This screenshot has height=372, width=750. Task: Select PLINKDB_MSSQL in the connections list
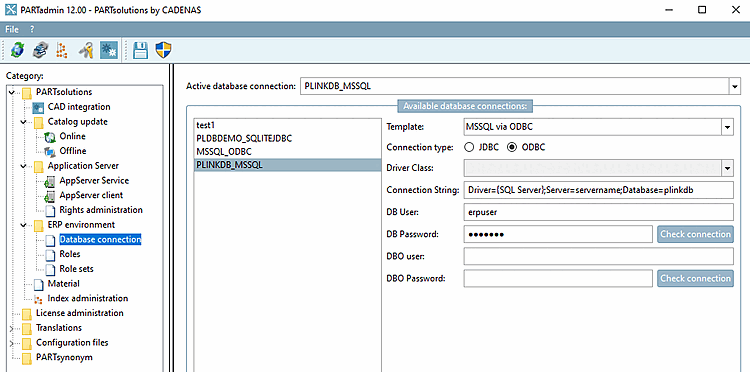(287, 165)
